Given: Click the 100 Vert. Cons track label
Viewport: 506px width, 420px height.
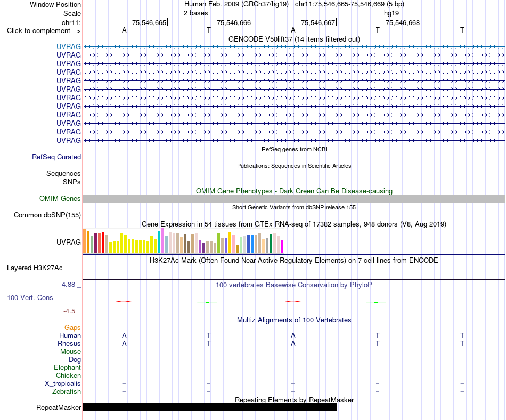Looking at the screenshot, I should (30, 297).
